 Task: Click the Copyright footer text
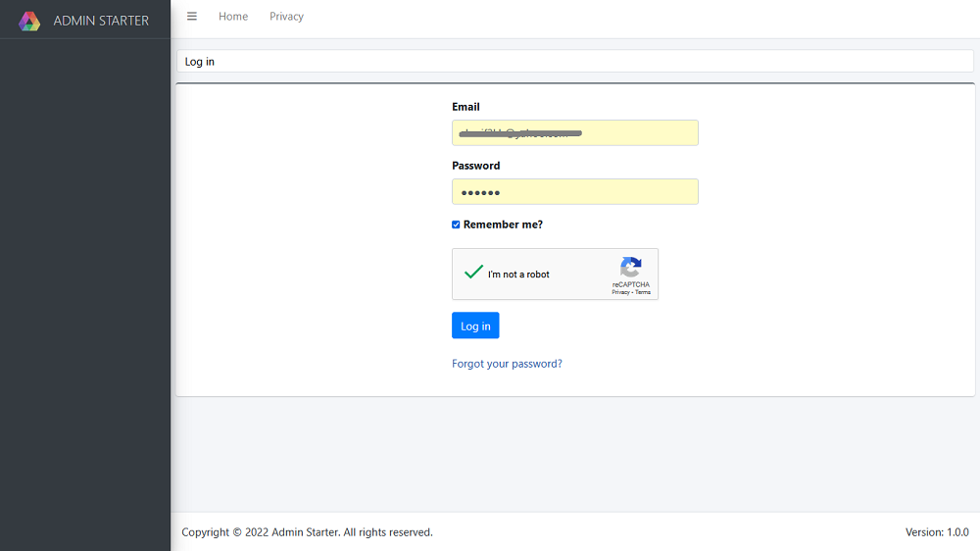(307, 532)
